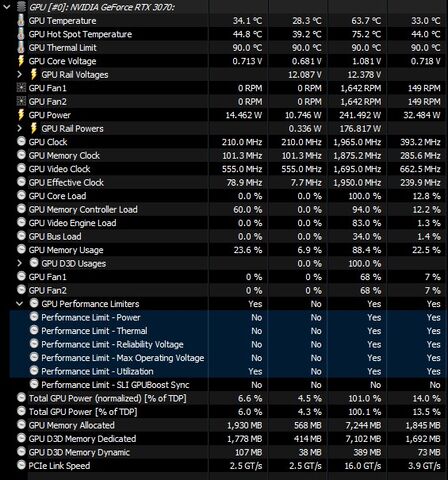Screen dimensions: 448x480
Task: Click the GPU Thermal Limit thermometer icon
Action: [21, 47]
